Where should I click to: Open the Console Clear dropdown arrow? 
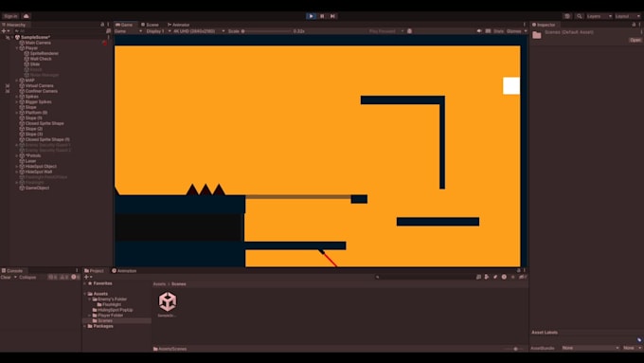[x=15, y=277]
